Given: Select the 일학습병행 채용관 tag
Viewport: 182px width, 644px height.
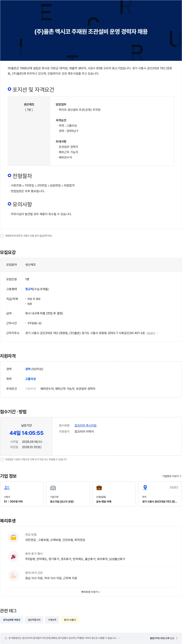Looking at the screenshot, I should coord(12,620).
